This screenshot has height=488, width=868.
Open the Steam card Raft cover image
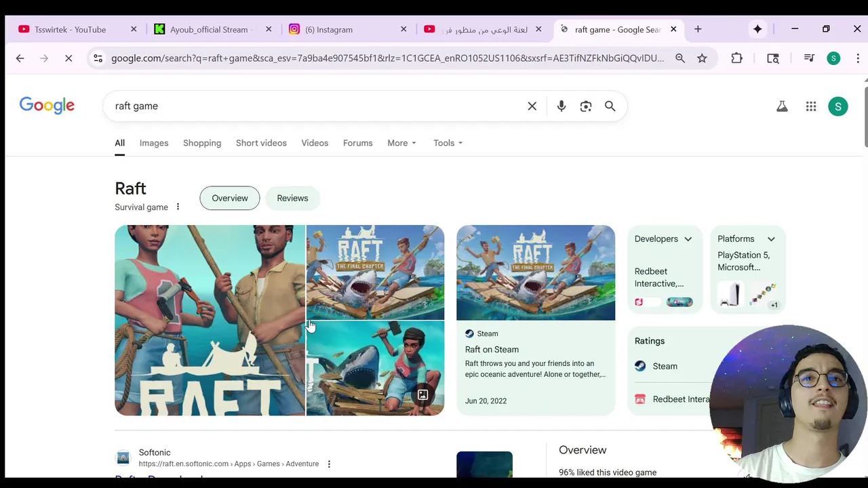pos(536,272)
